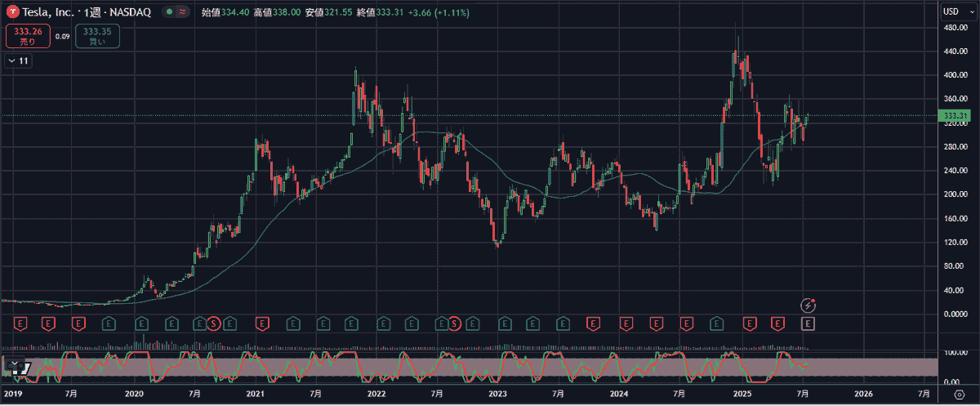Click the 480.00 price axis label

[955, 28]
